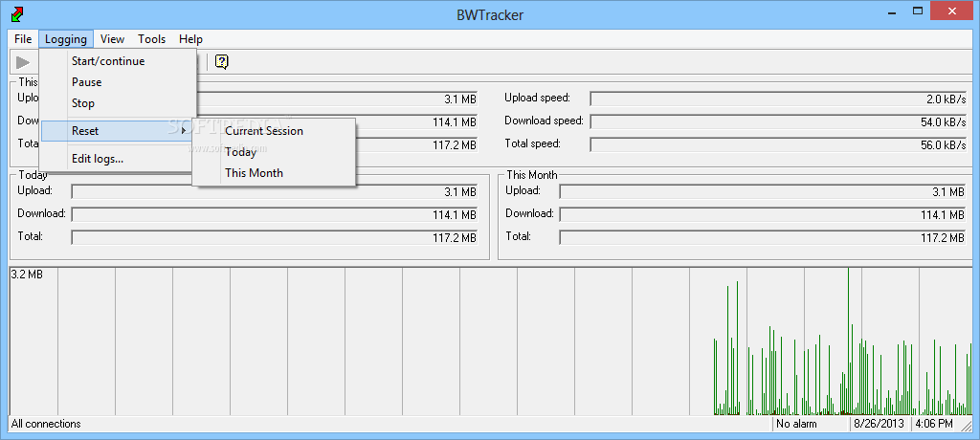This screenshot has height=440, width=980.
Task: Maximize the BWTracker window
Action: pyautogui.click(x=918, y=11)
